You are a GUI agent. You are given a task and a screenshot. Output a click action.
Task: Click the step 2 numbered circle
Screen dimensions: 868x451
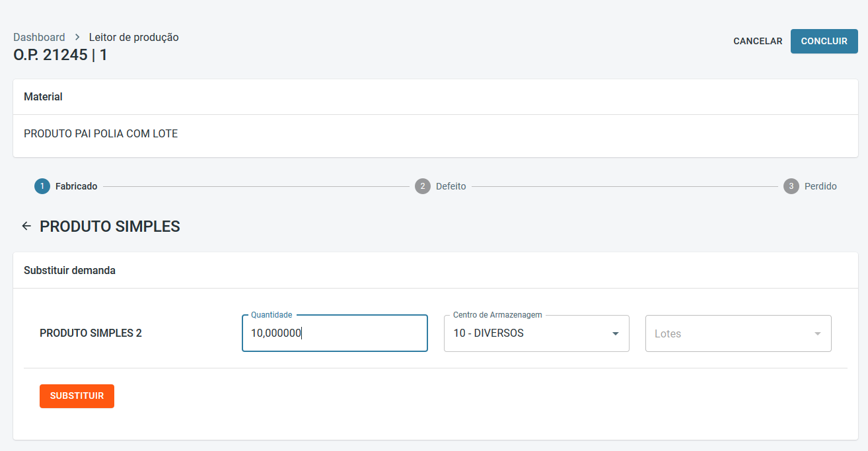[423, 186]
